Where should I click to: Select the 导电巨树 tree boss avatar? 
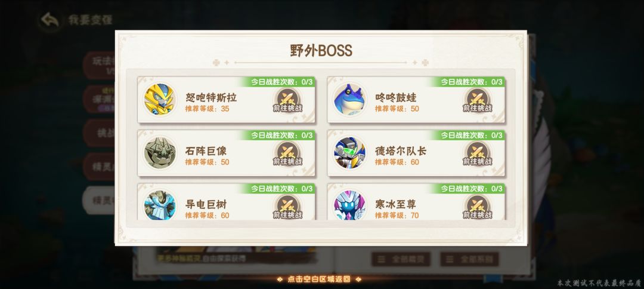pyautogui.click(x=159, y=205)
